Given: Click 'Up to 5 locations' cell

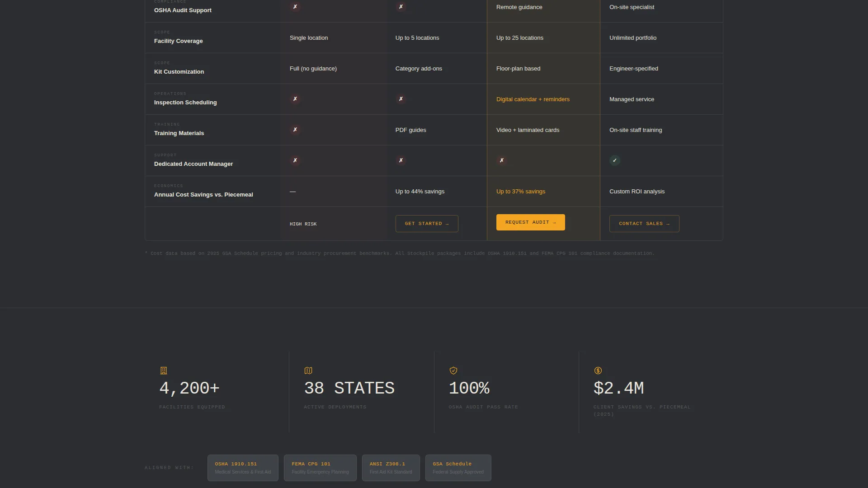Looking at the screenshot, I should coord(417,38).
